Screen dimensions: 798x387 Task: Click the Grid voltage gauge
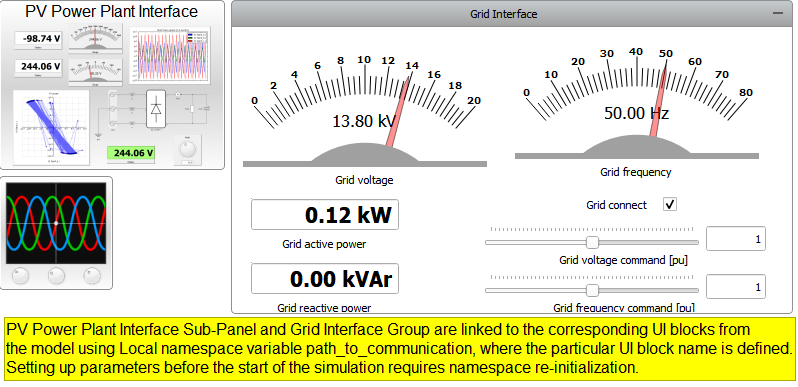[x=365, y=112]
